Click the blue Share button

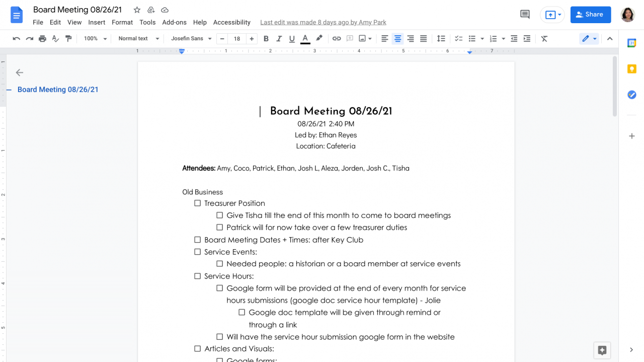coord(591,15)
